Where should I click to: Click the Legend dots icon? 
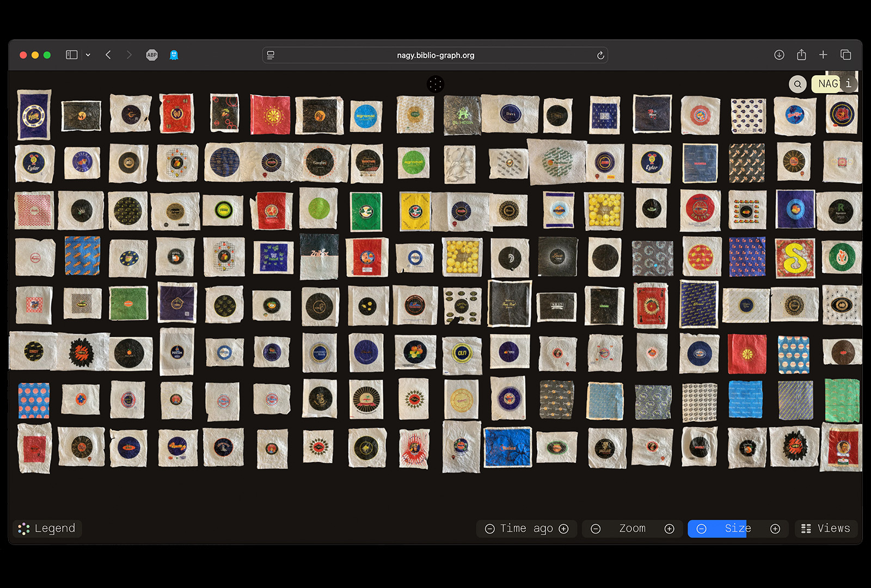(x=23, y=528)
